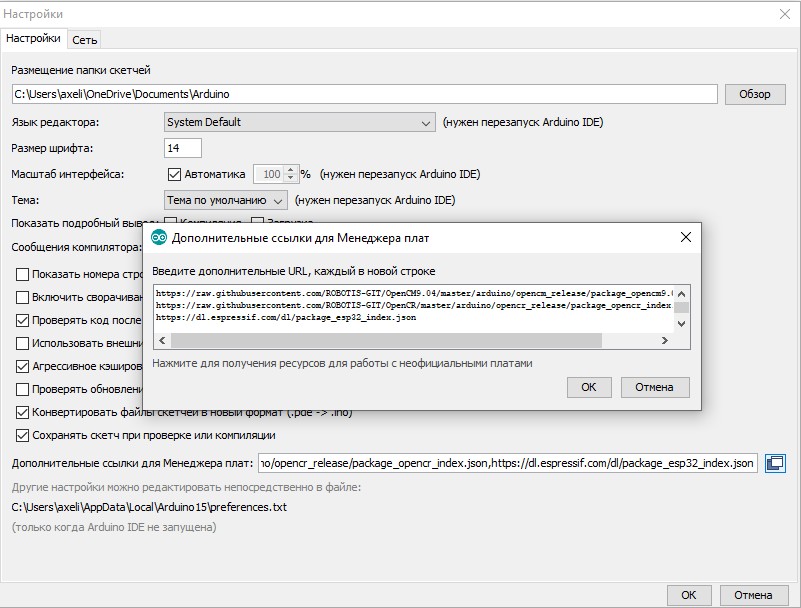Image resolution: width=801 pixels, height=608 pixels.
Task: Click URL list scroll-up arrow
Action: click(x=681, y=291)
